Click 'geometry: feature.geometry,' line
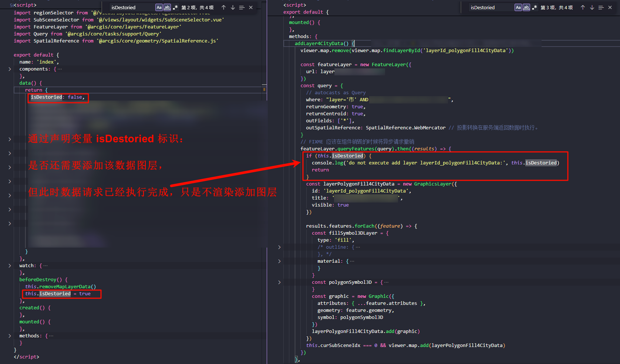 (356, 310)
